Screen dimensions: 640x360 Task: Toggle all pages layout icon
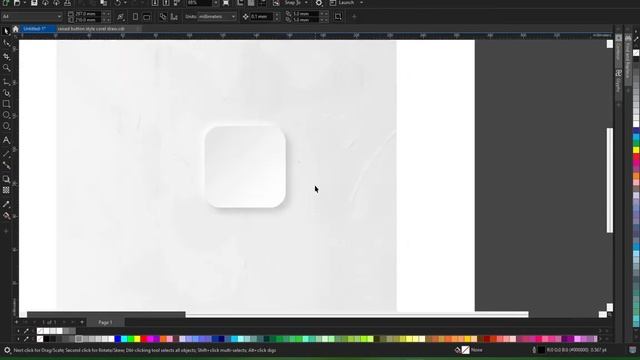tap(163, 17)
